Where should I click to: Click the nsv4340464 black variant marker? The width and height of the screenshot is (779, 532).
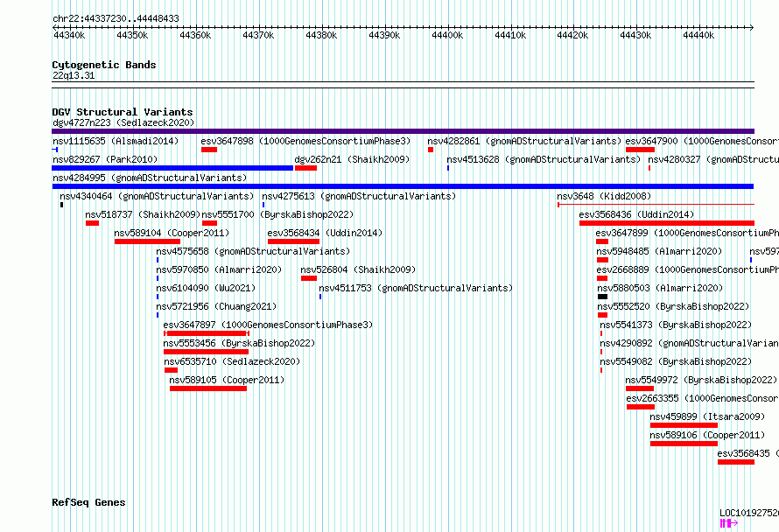point(61,205)
